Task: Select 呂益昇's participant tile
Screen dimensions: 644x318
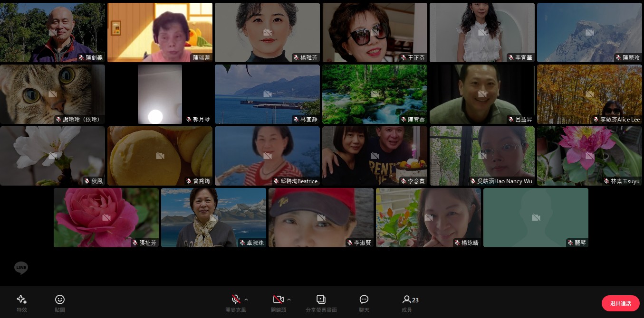Action: (x=482, y=94)
